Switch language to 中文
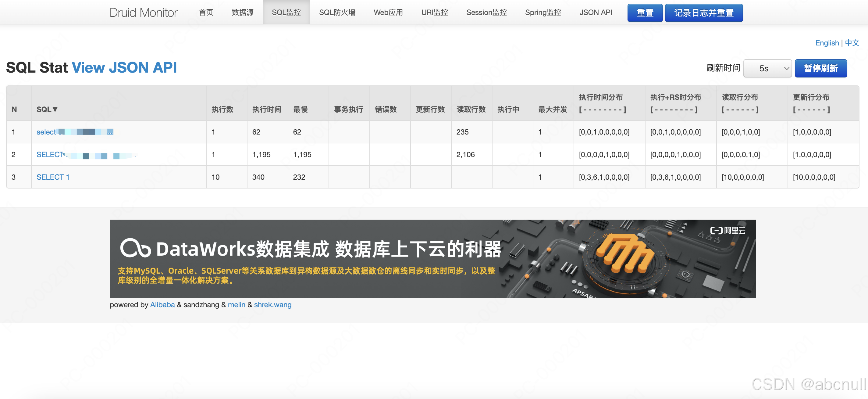Viewport: 868px width, 399px height. click(x=852, y=43)
